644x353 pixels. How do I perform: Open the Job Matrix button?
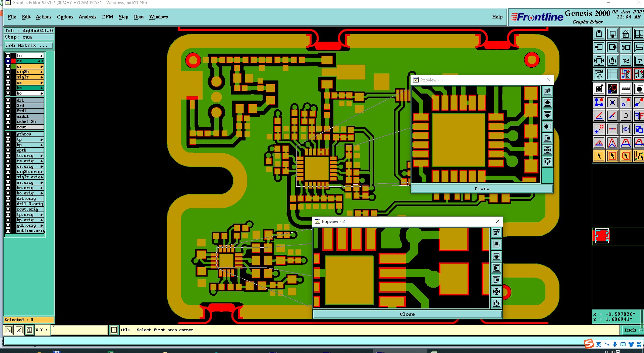pyautogui.click(x=29, y=45)
